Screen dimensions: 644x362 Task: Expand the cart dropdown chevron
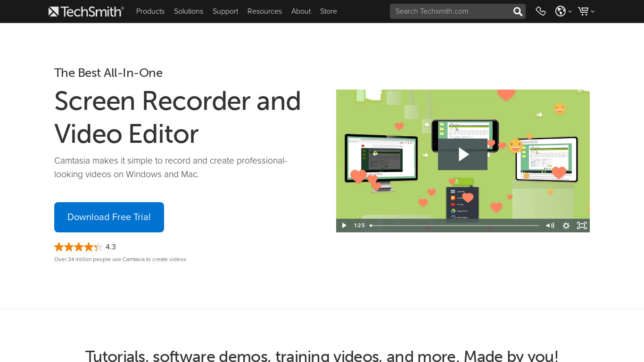click(x=593, y=12)
